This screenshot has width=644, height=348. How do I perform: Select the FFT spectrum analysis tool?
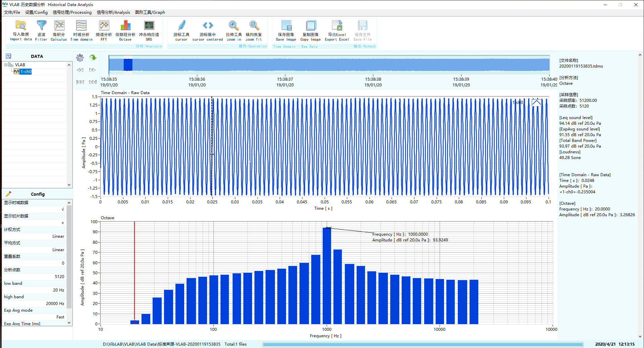[104, 30]
